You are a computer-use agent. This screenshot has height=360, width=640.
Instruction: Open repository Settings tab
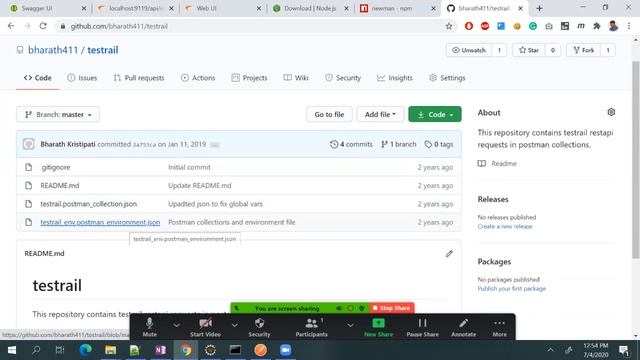point(447,78)
